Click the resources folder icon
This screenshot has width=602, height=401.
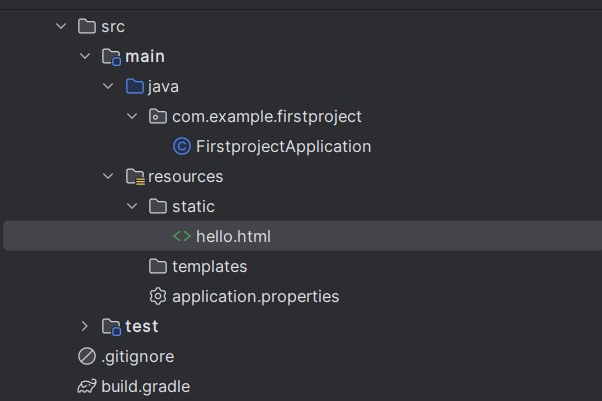tap(135, 177)
